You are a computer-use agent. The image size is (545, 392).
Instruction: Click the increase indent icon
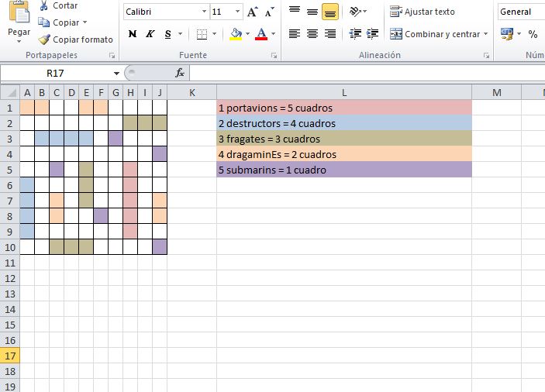(x=373, y=34)
